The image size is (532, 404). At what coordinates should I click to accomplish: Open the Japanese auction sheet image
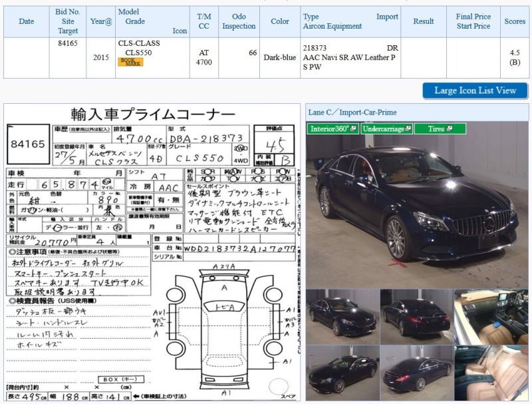[152, 253]
